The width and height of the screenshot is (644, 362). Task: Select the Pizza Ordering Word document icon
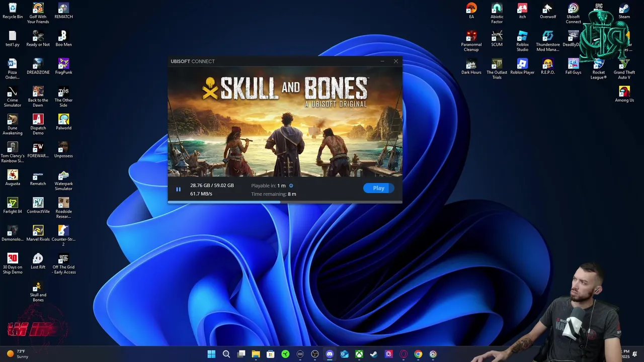(13, 69)
